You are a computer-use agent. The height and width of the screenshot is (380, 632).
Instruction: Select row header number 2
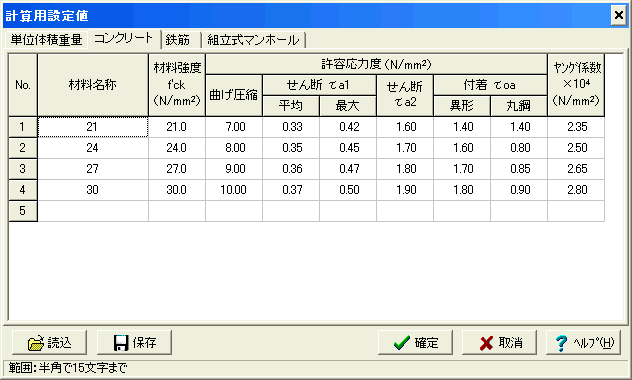[x=23, y=148]
